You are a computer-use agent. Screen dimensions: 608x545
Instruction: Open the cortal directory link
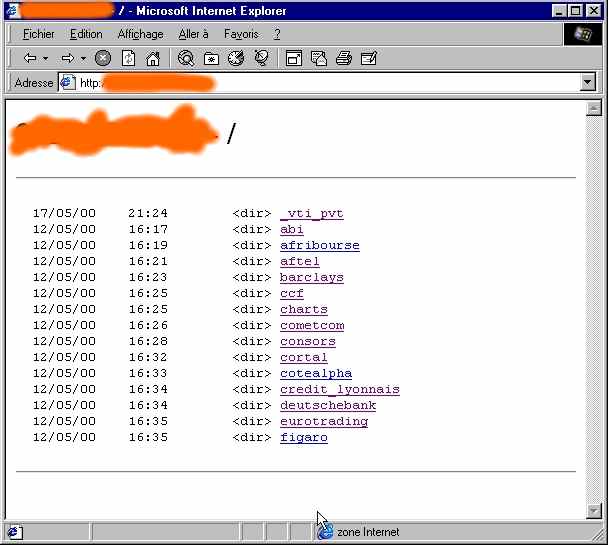304,357
